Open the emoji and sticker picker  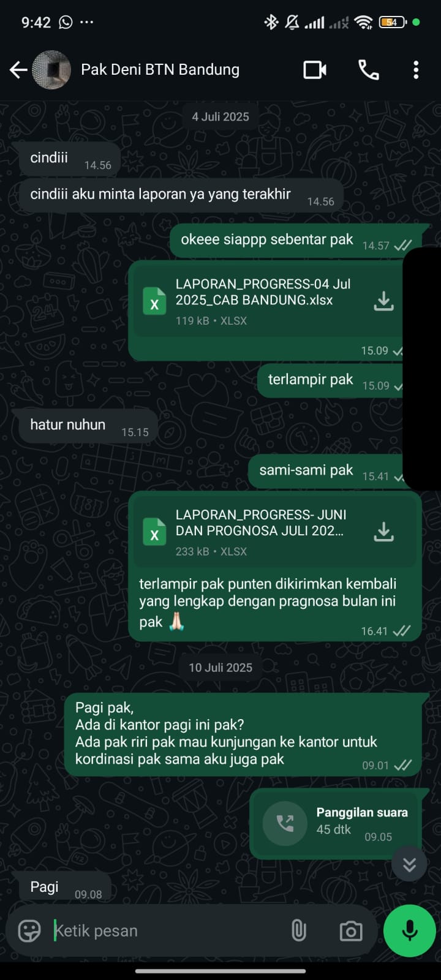point(29,931)
